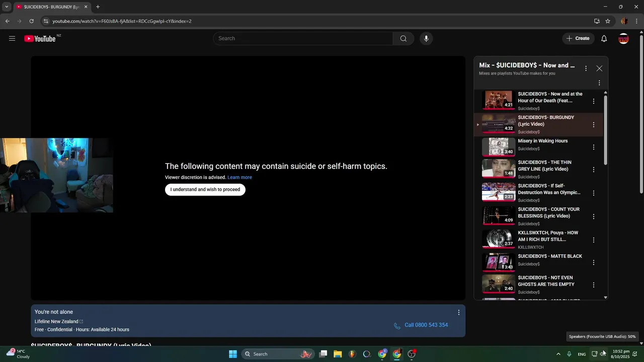The image size is (644, 362).
Task: Open options for KXLLSWXTCH Pouya item
Action: point(594,240)
